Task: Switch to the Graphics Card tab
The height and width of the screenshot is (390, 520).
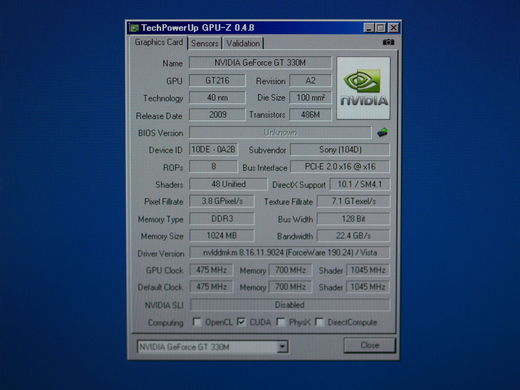Action: click(159, 42)
